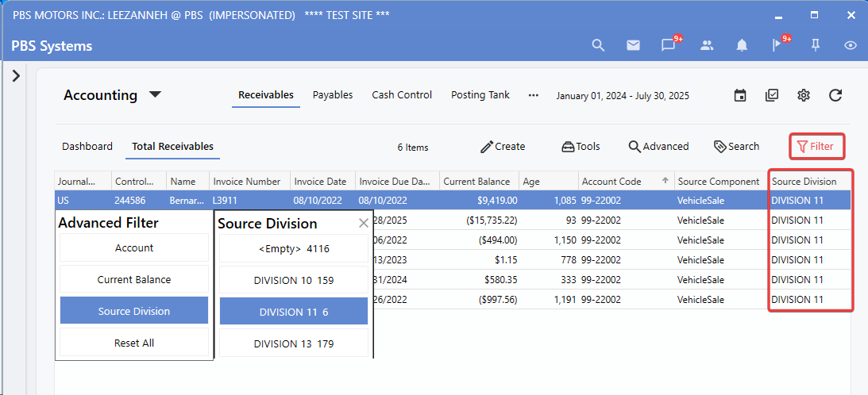Click the pin icon in header
The height and width of the screenshot is (395, 868).
815,45
